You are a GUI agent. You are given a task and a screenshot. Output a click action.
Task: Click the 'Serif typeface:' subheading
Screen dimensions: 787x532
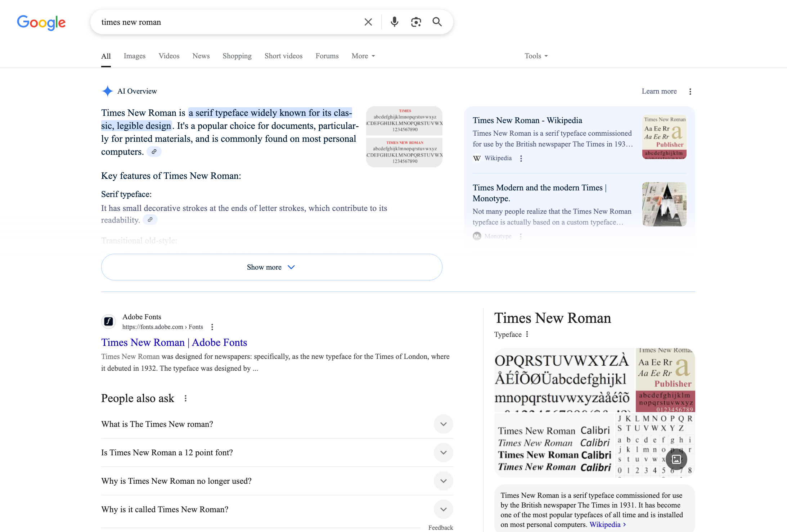pyautogui.click(x=126, y=194)
